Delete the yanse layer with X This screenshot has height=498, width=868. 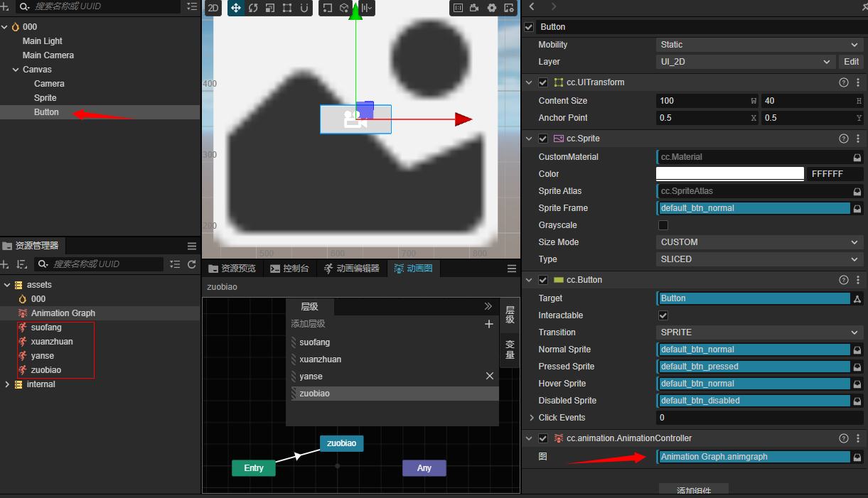(489, 376)
